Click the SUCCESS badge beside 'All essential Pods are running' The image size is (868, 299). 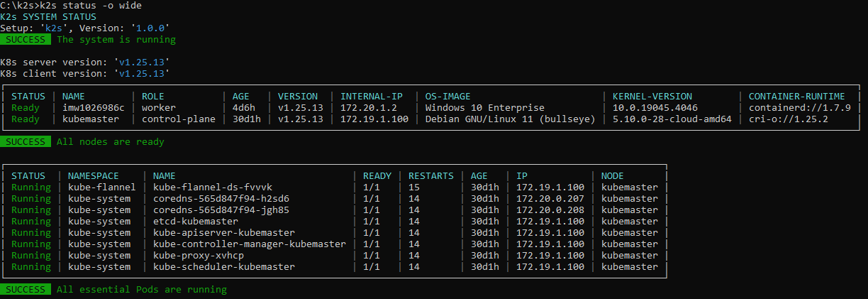click(26, 290)
